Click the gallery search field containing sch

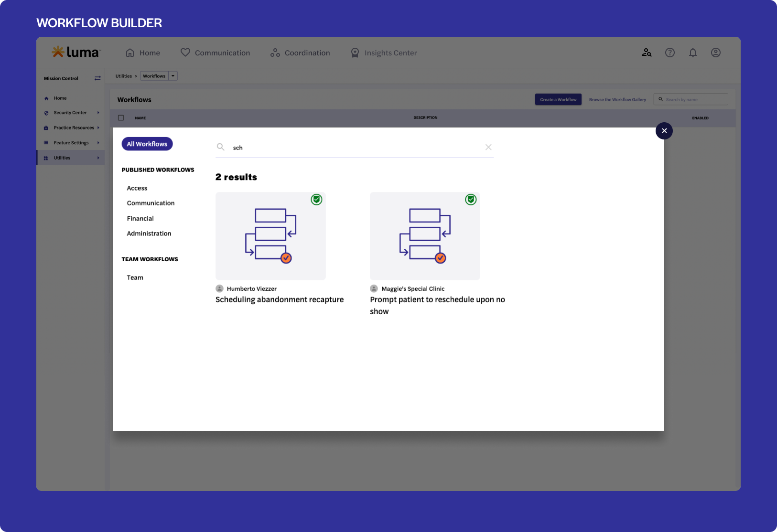point(354,148)
